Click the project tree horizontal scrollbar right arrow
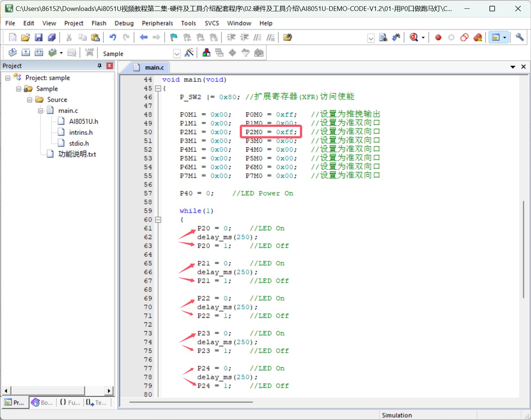Viewport: 531px width, 420px height. (x=109, y=391)
